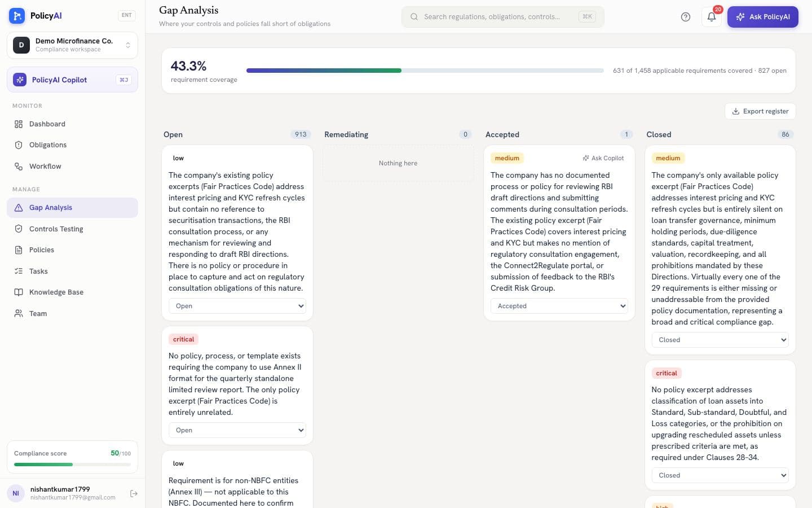Screen dimensions: 812x508
Task: Open Closed status dropdown on loan assets classification card
Action: tap(720, 475)
